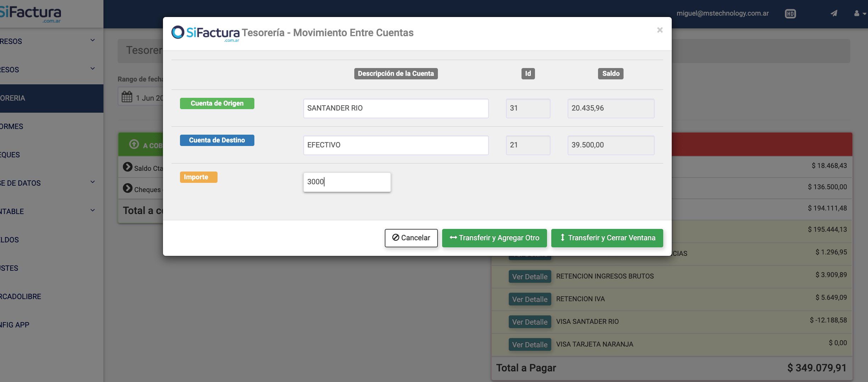Click the EFECTIVO destination account field
The height and width of the screenshot is (382, 868).
click(x=396, y=145)
